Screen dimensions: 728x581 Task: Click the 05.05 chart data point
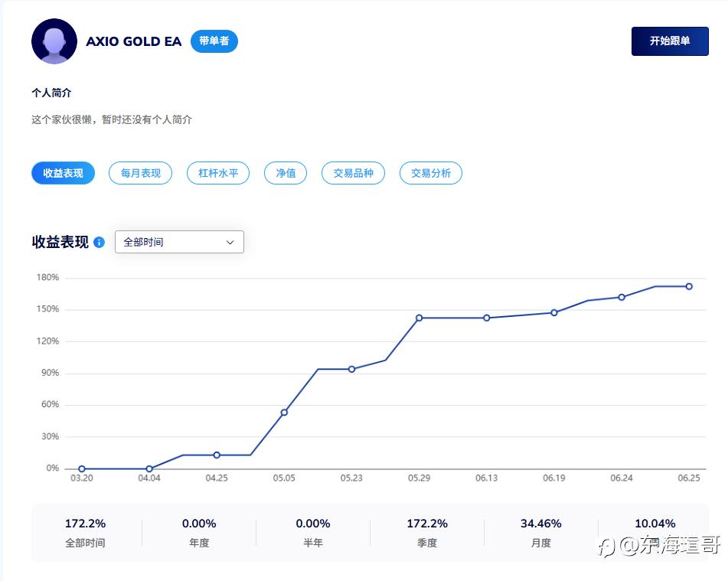[284, 413]
